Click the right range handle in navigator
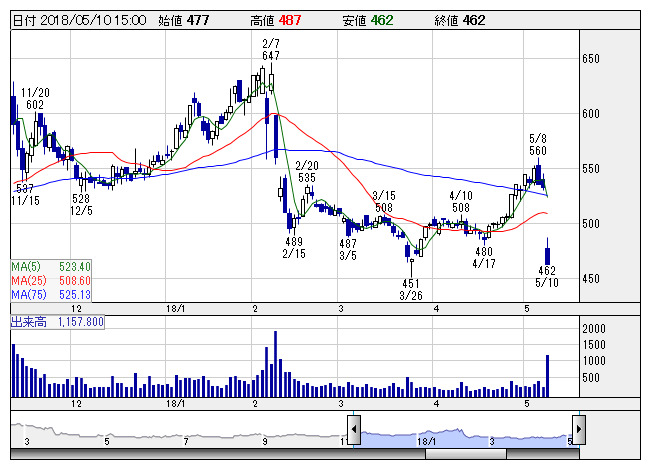This screenshot has width=652, height=469. pos(577,428)
